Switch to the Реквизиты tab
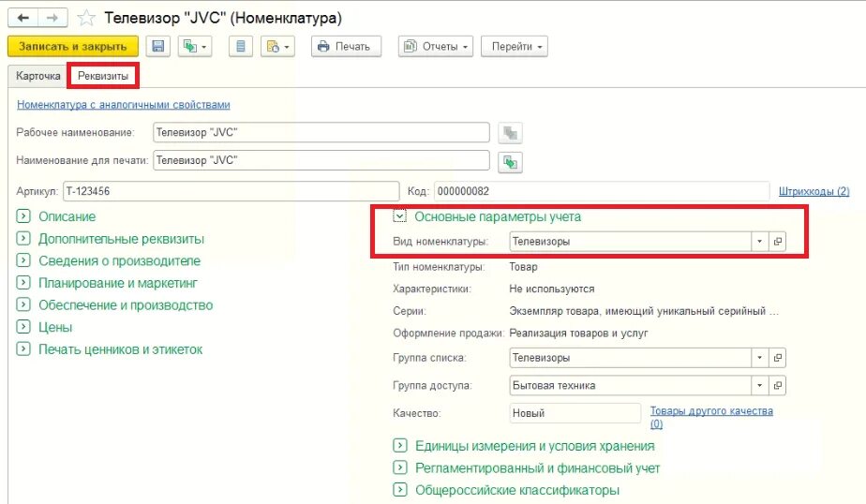Image resolution: width=866 pixels, height=504 pixels. pyautogui.click(x=103, y=76)
